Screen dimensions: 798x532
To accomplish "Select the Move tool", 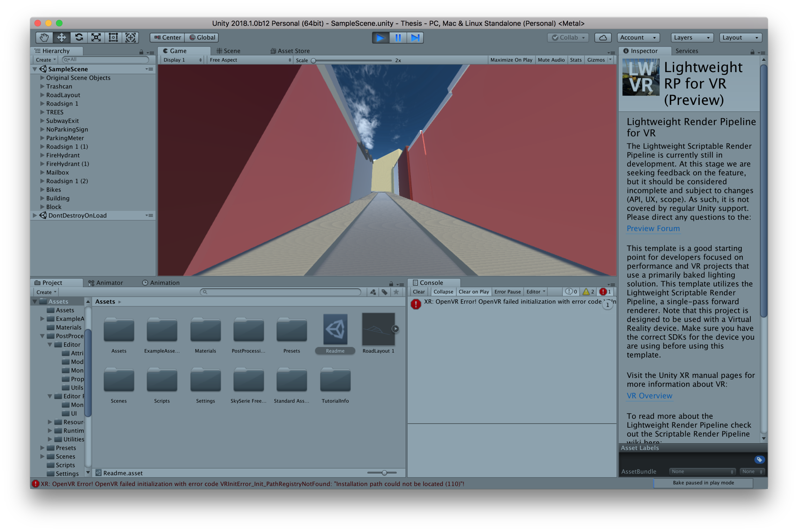I will point(62,37).
